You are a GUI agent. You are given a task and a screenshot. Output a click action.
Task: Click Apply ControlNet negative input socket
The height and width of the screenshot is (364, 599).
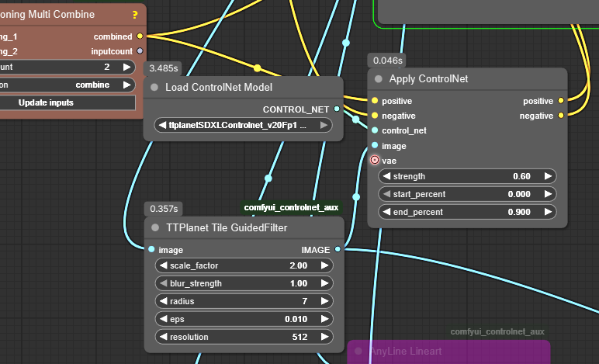[375, 116]
